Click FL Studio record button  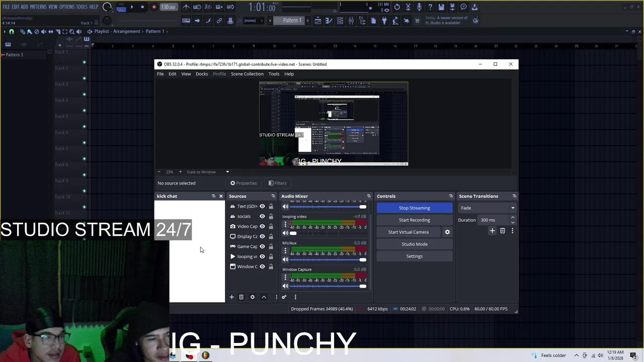(154, 7)
